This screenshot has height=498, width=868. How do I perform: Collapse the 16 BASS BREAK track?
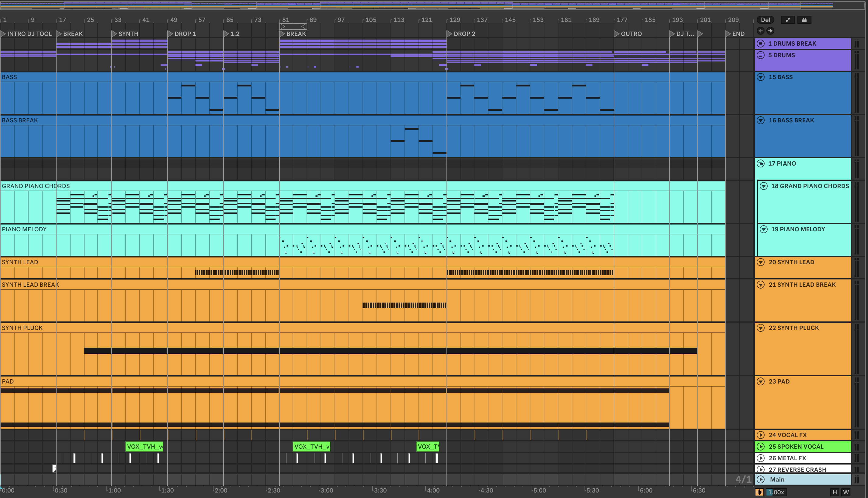coord(760,121)
